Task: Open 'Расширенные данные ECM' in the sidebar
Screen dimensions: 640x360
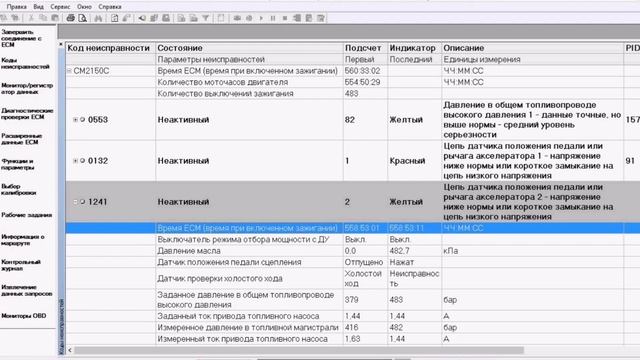Action: click(21, 139)
